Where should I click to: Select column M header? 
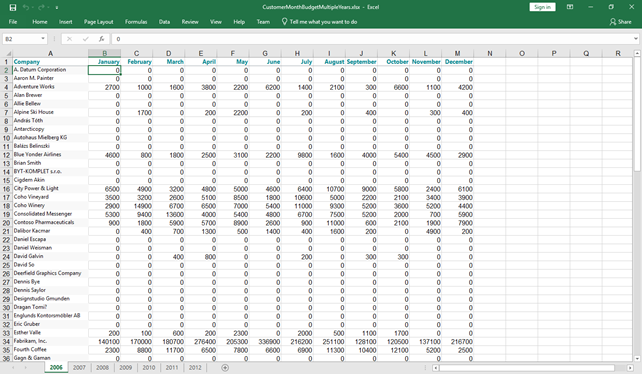(457, 53)
